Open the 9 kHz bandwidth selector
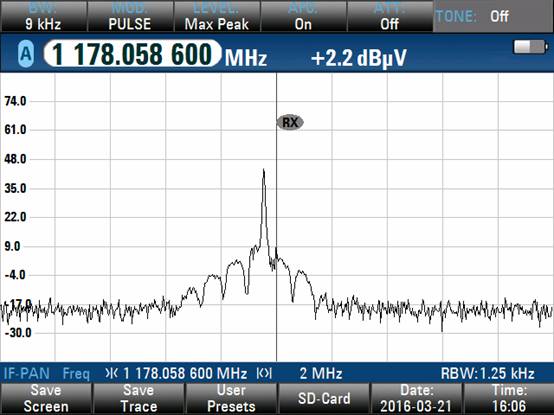The height and width of the screenshot is (415, 554). coord(43,16)
